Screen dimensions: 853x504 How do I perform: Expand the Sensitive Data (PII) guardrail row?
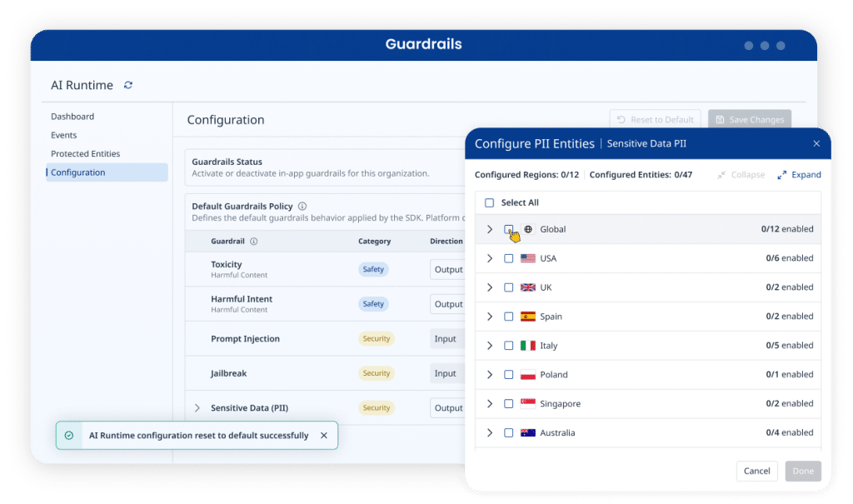pyautogui.click(x=197, y=407)
